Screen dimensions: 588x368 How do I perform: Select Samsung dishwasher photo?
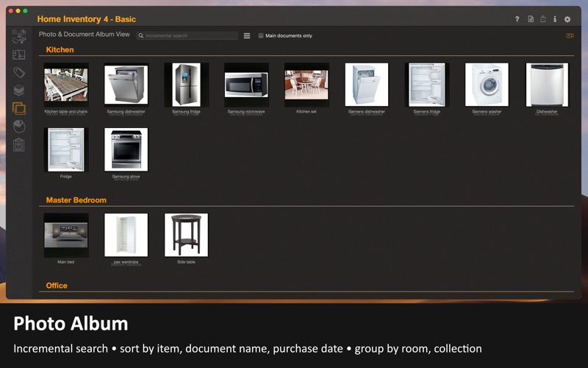point(126,85)
